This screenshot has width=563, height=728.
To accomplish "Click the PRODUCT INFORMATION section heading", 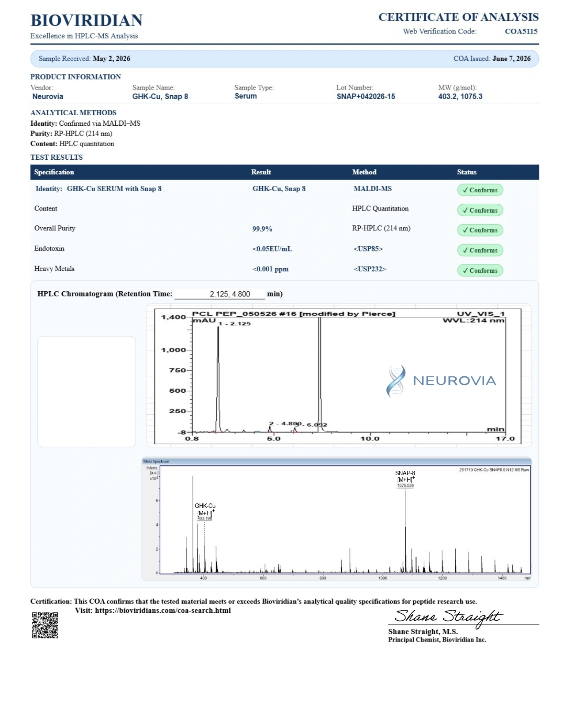I will tap(76, 77).
